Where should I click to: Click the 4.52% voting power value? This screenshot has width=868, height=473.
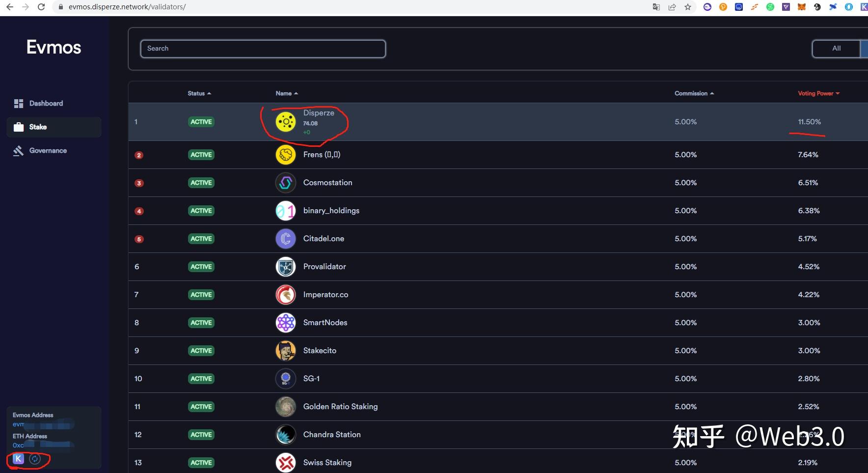coord(809,267)
